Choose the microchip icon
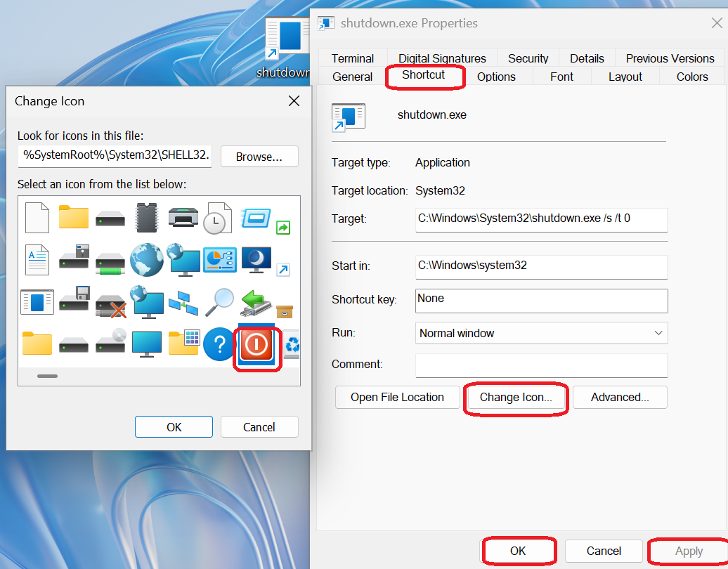 tap(147, 217)
